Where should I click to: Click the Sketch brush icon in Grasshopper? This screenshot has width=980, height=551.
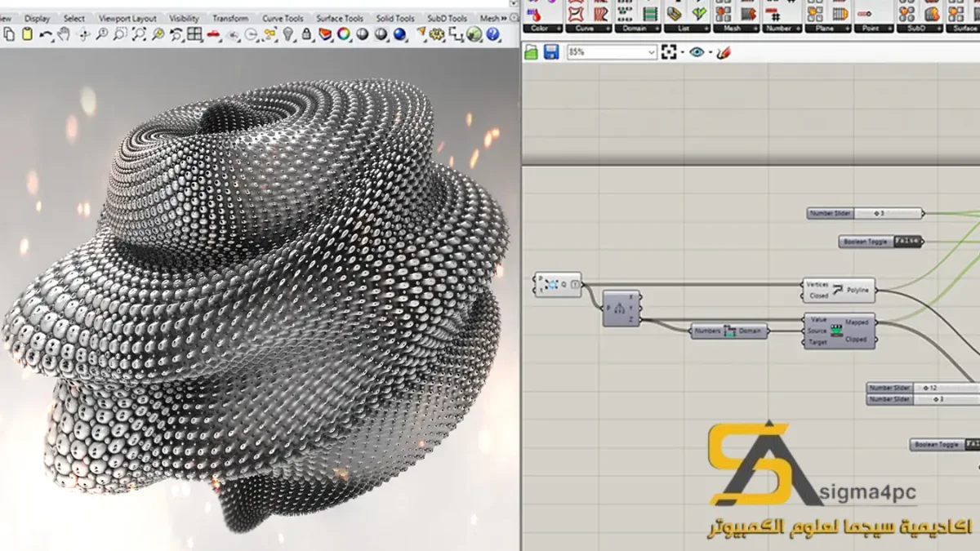click(x=722, y=51)
